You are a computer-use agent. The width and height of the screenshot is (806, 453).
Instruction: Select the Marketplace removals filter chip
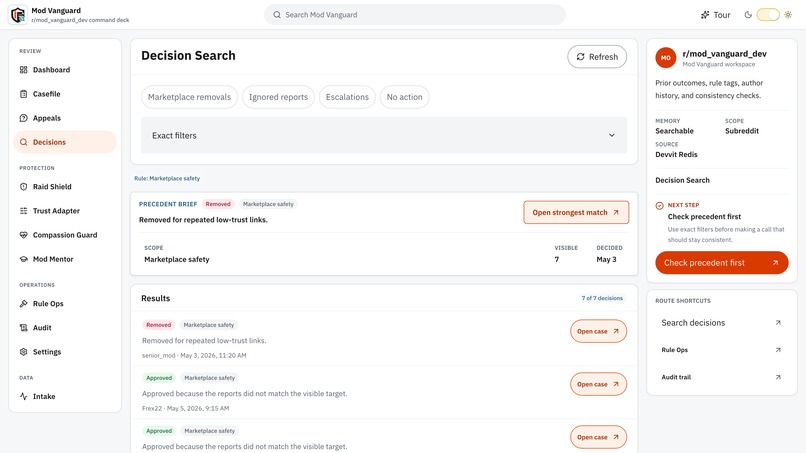point(189,97)
